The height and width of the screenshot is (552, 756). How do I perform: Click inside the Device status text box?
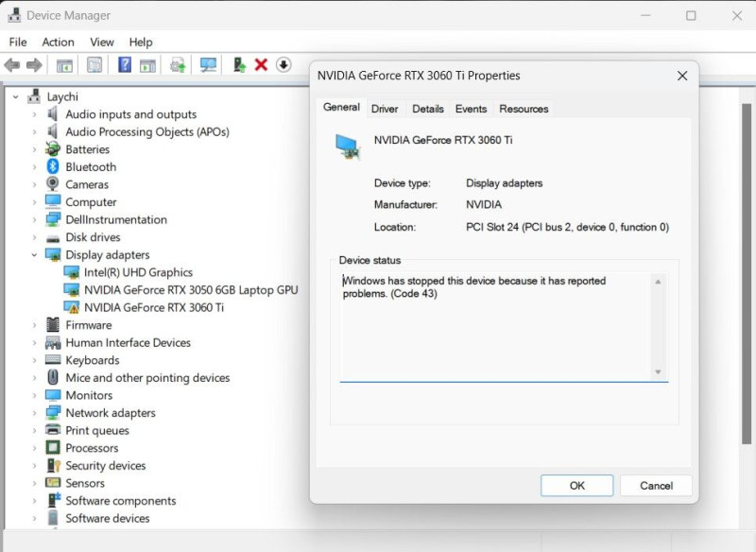(x=494, y=327)
